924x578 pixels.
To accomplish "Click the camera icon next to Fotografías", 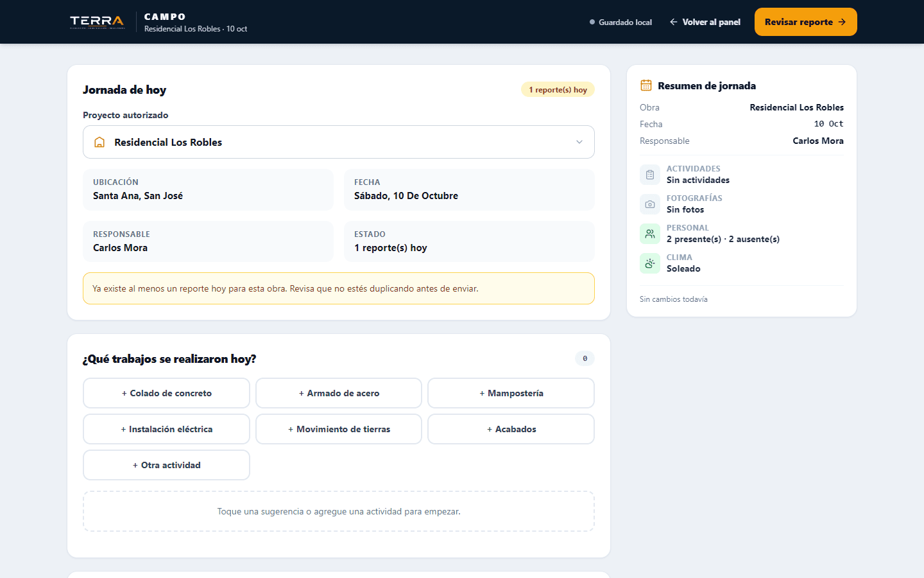I will (x=650, y=204).
